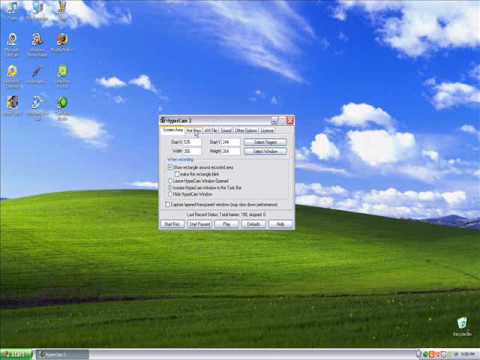Click the HyperCam 2 taskbar button
The image size is (480, 360).
pos(62,355)
